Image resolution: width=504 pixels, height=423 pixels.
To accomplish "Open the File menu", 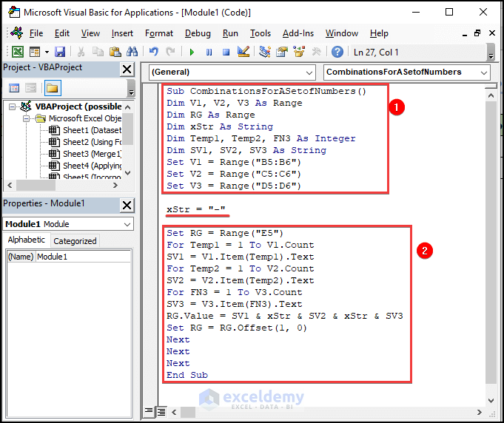I will (x=36, y=33).
